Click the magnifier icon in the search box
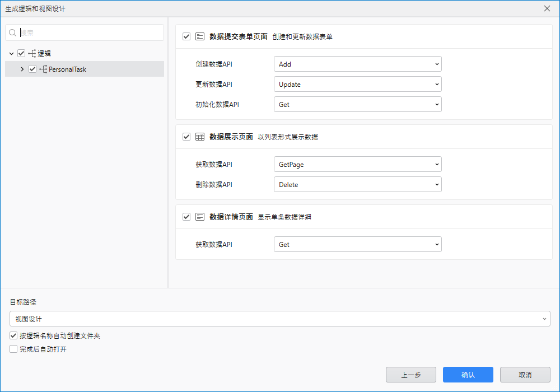The width and height of the screenshot is (560, 392). coord(12,32)
